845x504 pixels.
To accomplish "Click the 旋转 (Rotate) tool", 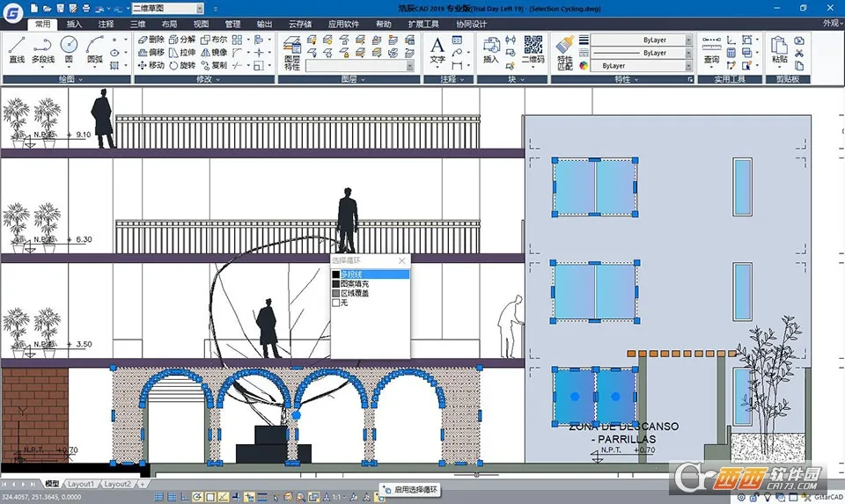I will pos(182,65).
